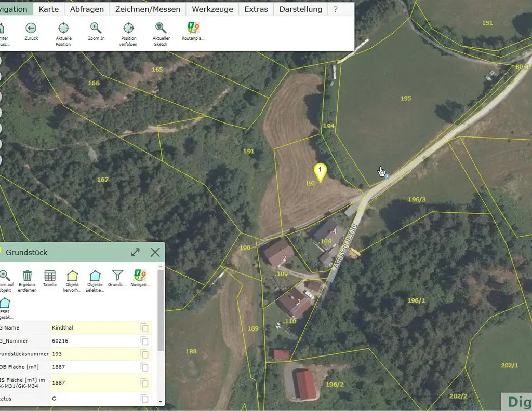Copy the DB Fläche 1887 value

144,367
